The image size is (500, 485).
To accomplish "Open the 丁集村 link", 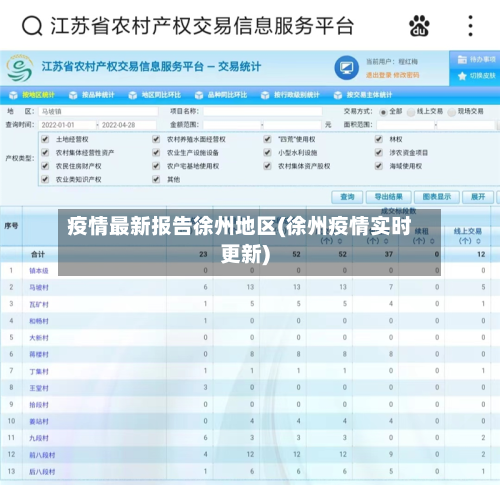I will (39, 371).
